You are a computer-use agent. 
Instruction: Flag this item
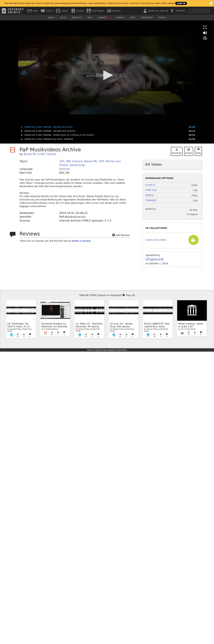click(x=198, y=151)
